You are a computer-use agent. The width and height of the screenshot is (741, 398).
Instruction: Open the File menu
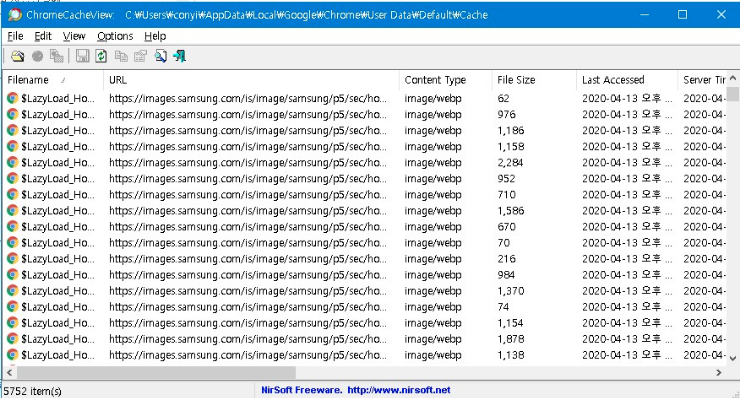click(x=15, y=36)
